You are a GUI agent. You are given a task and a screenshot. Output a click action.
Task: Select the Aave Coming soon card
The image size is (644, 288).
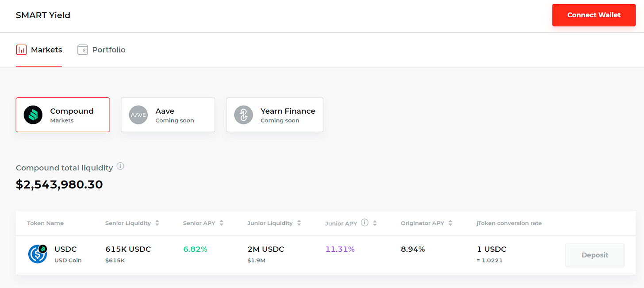pos(168,115)
